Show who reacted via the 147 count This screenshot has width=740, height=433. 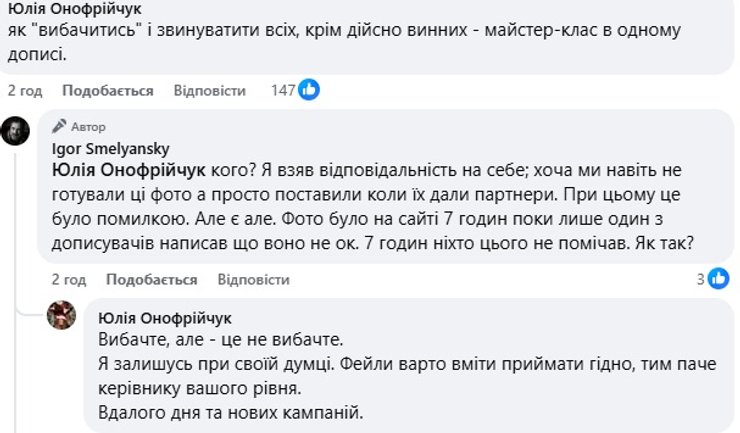click(283, 90)
